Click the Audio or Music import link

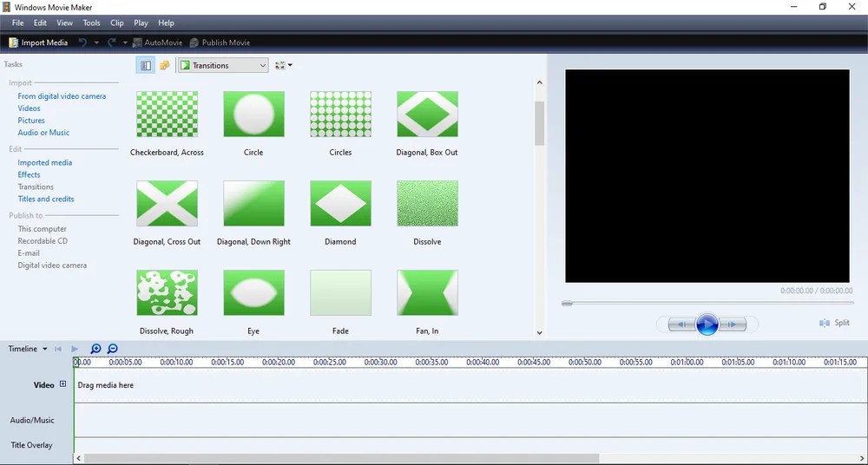43,133
